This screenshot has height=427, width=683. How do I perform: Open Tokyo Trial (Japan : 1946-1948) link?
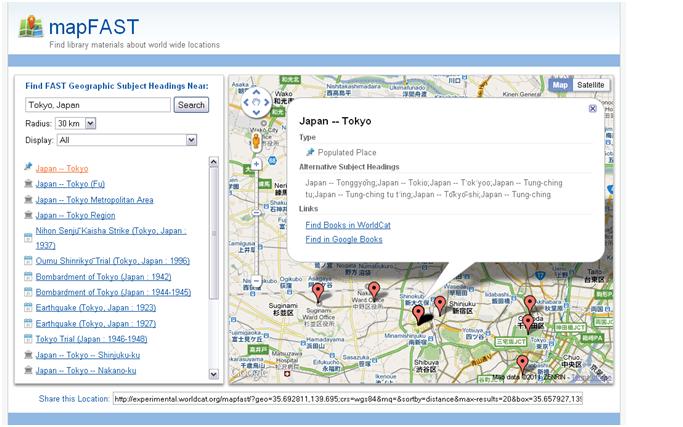[91, 339]
